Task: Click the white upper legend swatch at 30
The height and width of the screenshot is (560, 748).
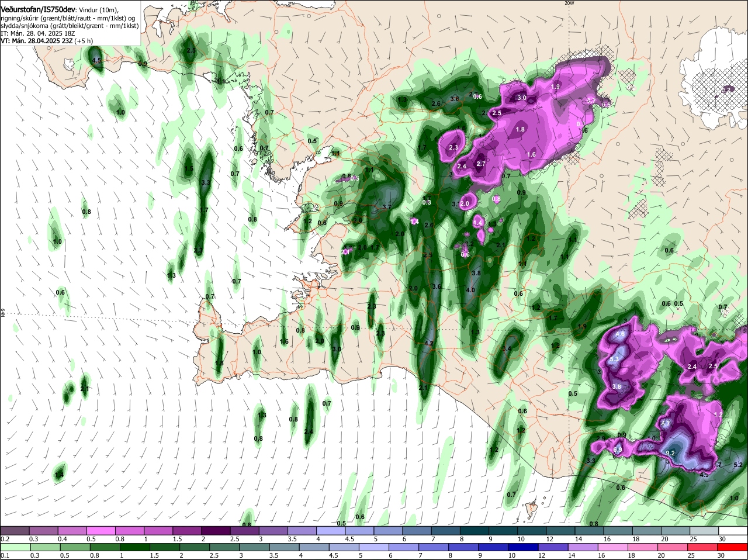Action: 734,531
